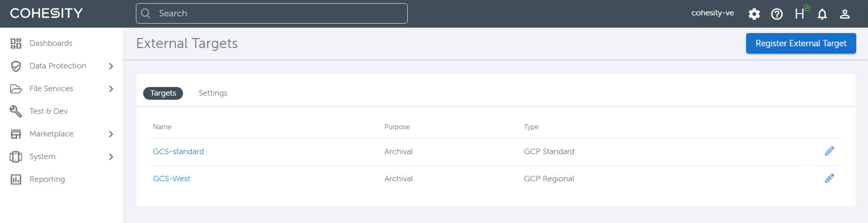868x223 pixels.
Task: Open the GCS-standard target link
Action: [178, 151]
